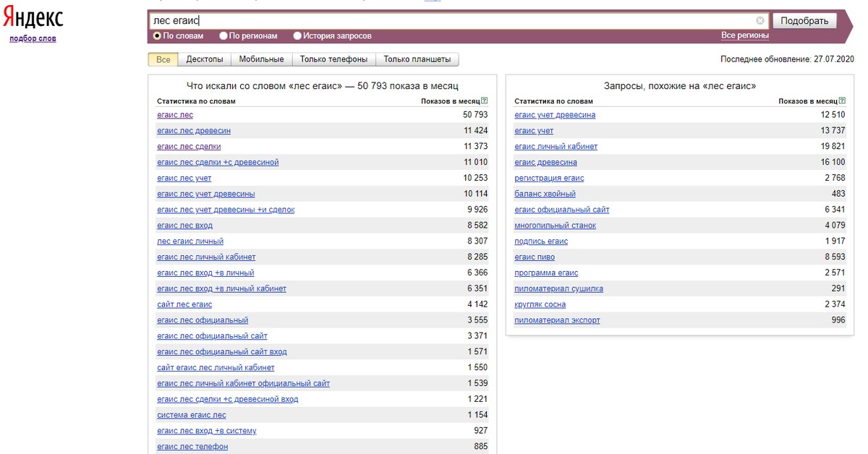This screenshot has width=868, height=454.
Task: Switch to the 'Все' tab
Action: 163,59
